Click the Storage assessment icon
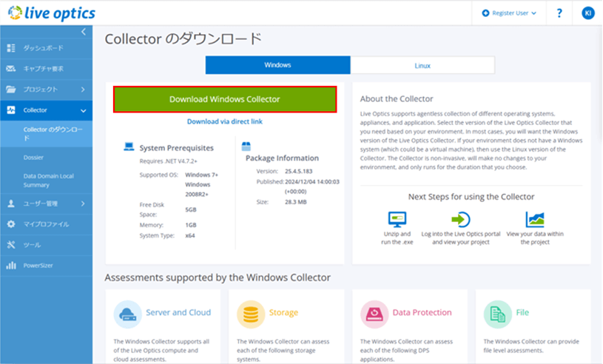This screenshot has width=603, height=364. click(x=251, y=314)
